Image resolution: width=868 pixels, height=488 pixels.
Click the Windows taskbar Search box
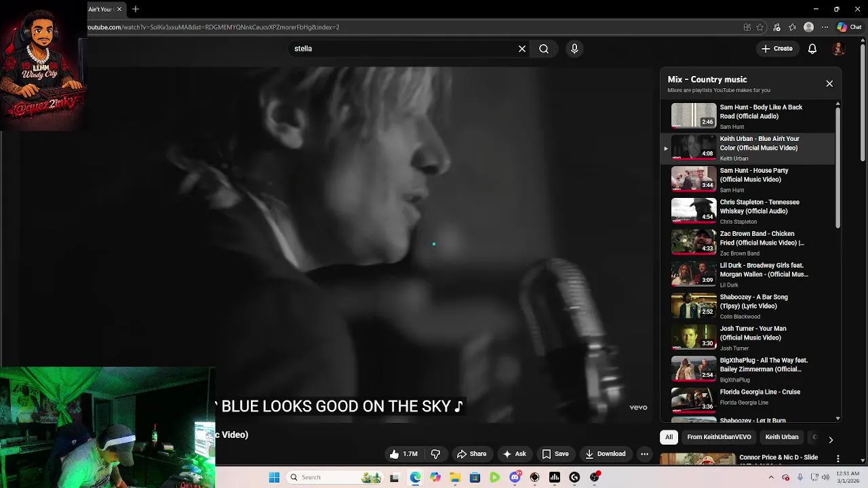pos(334,477)
